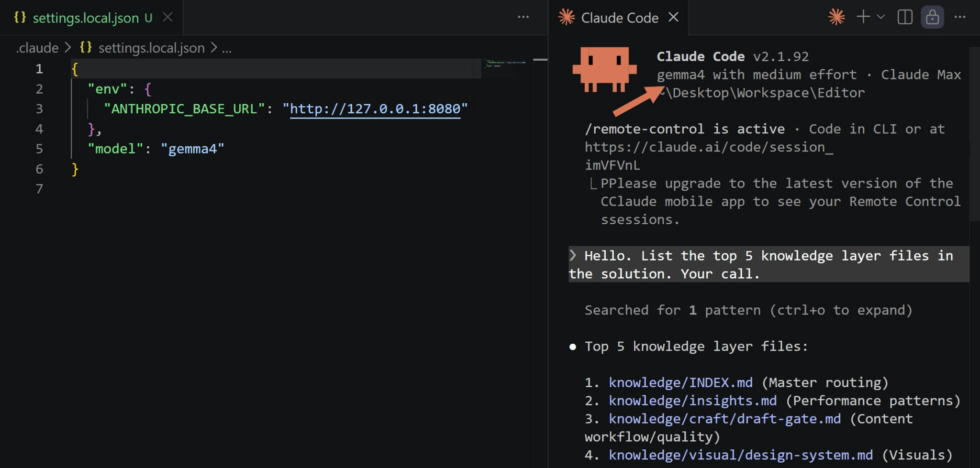Click the "env" key on line 2
This screenshot has width=980, height=468.
click(x=108, y=89)
